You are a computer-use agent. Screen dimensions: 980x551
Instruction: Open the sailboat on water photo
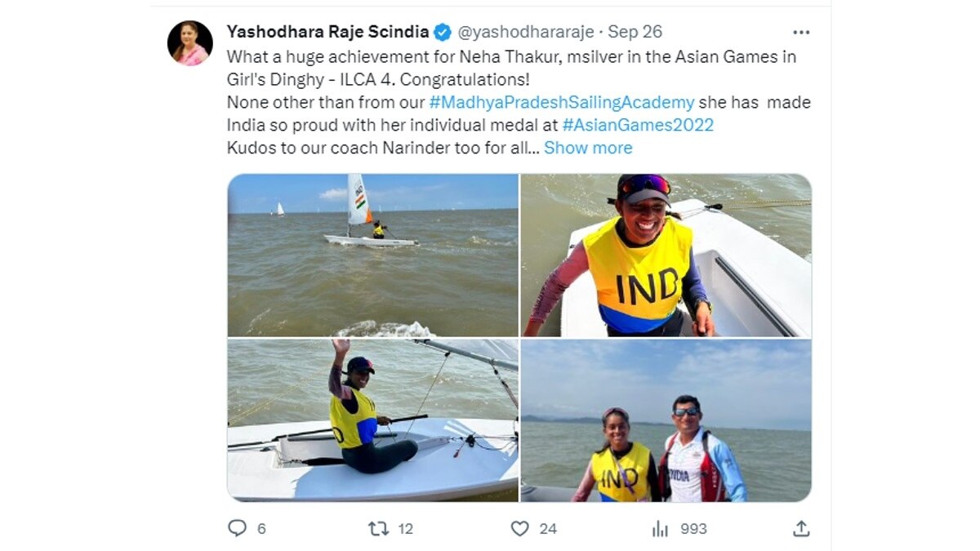tap(372, 255)
